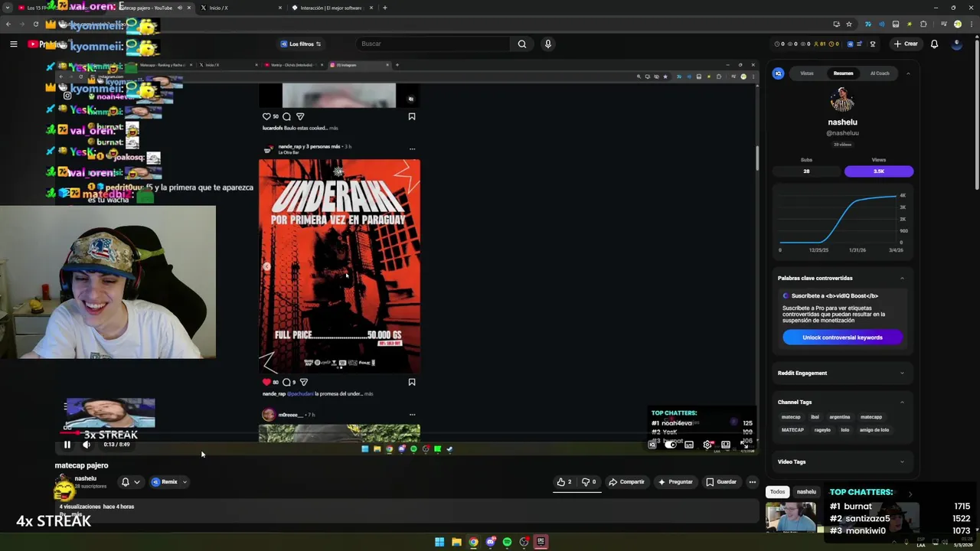The image size is (980, 551).
Task: Click the 'argentina' channel tag
Action: (840, 417)
